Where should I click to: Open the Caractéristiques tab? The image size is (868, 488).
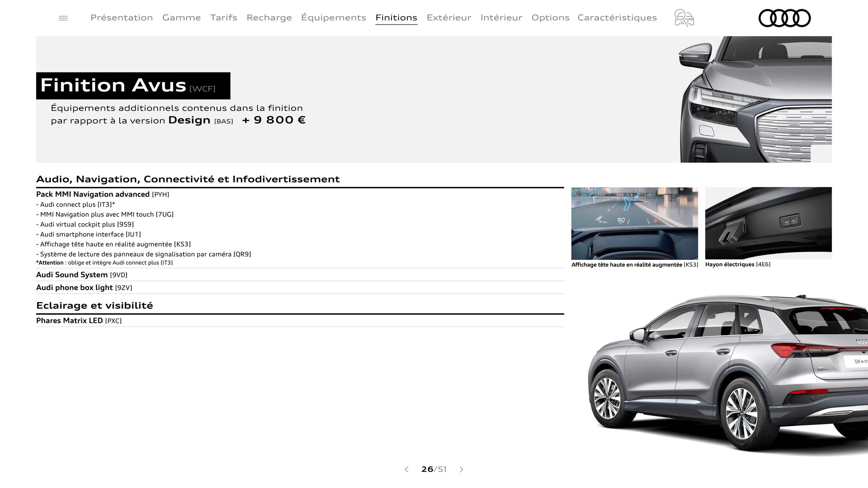[617, 17]
